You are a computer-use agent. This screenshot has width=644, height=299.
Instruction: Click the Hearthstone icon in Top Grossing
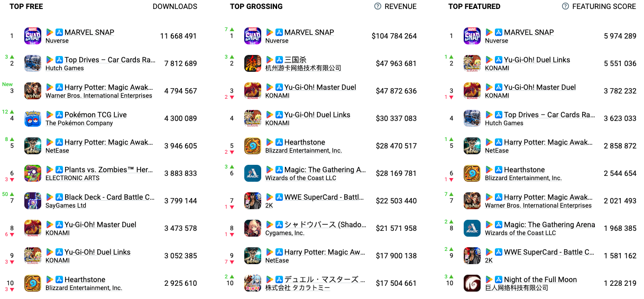tap(253, 146)
